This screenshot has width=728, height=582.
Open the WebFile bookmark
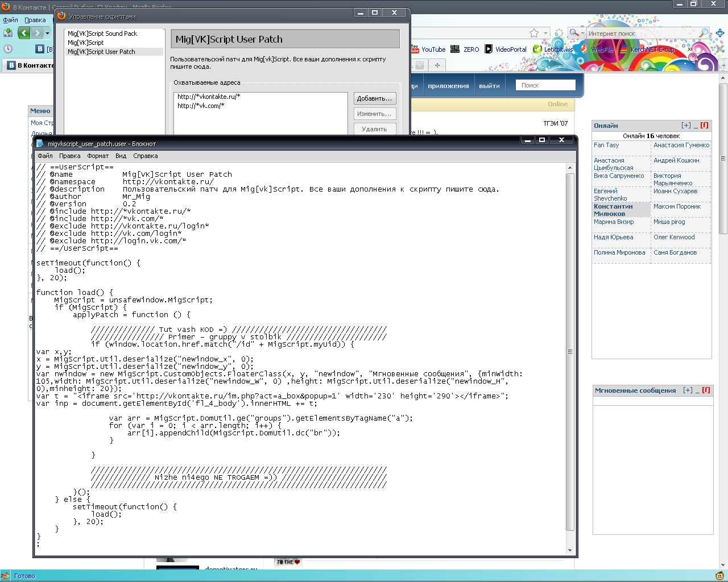coord(596,49)
